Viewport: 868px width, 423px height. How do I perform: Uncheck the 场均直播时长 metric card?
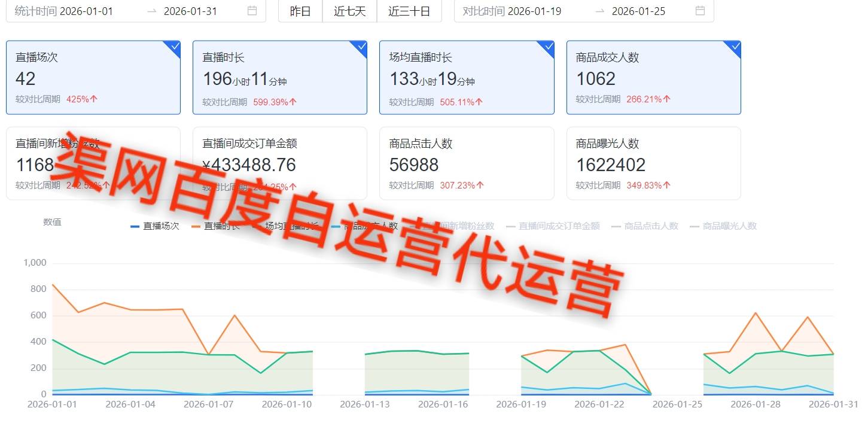(x=466, y=77)
